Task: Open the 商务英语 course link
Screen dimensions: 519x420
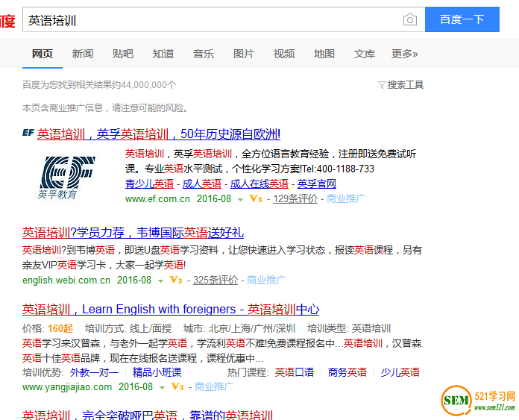Action: 347,372
